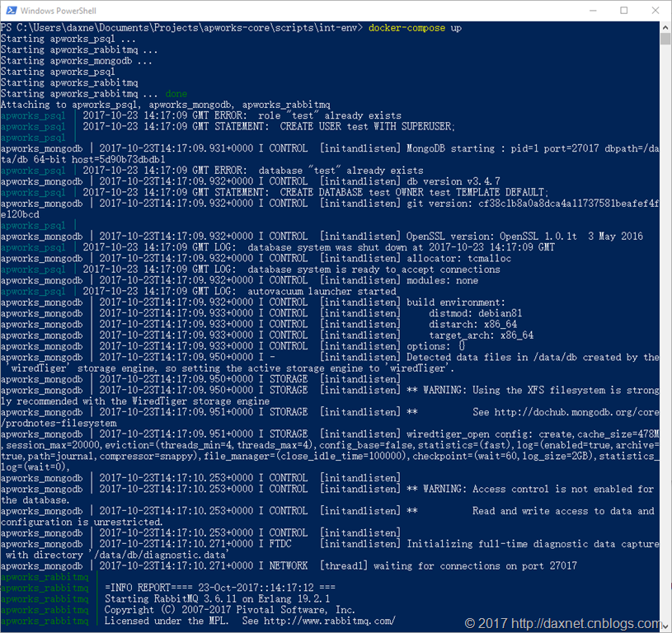Viewport: 672px width, 633px height.
Task: Click the PowerShell icon in the title bar
Action: click(x=12, y=10)
